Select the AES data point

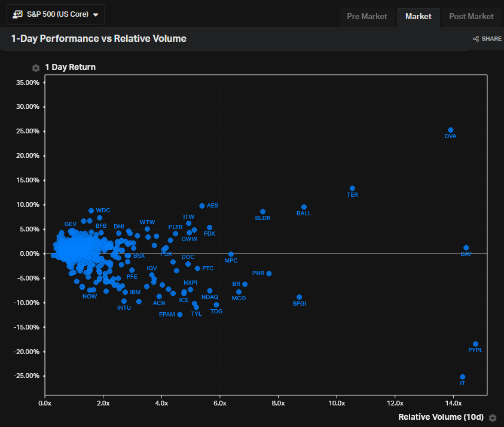[x=202, y=206]
